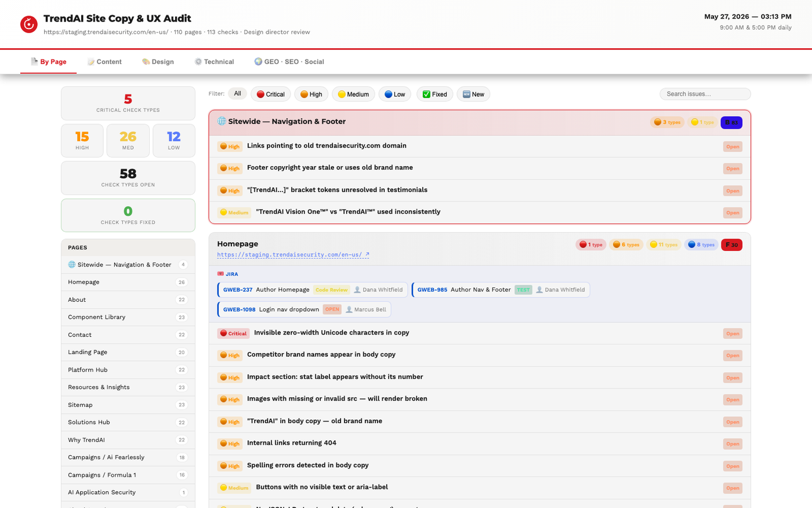This screenshot has height=508, width=812.
Task: Toggle the New filter chip
Action: coord(473,94)
